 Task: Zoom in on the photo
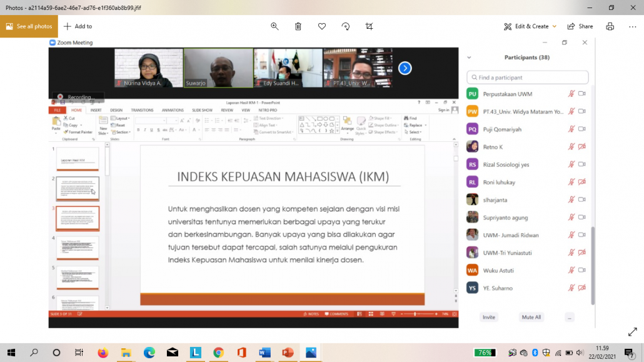[274, 26]
